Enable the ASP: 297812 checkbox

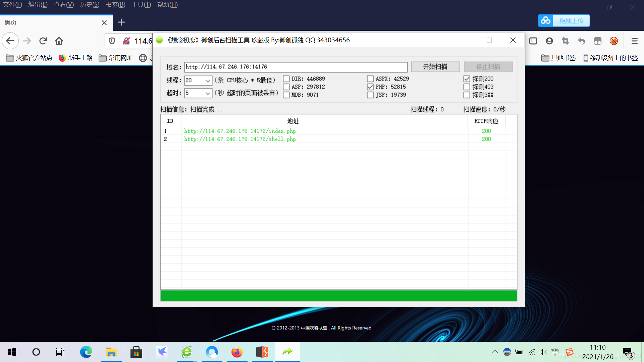[286, 87]
